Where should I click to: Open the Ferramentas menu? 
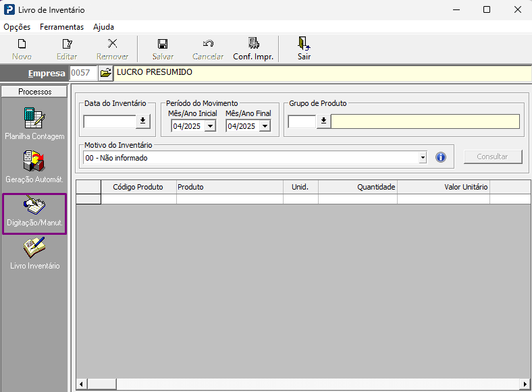click(x=61, y=27)
